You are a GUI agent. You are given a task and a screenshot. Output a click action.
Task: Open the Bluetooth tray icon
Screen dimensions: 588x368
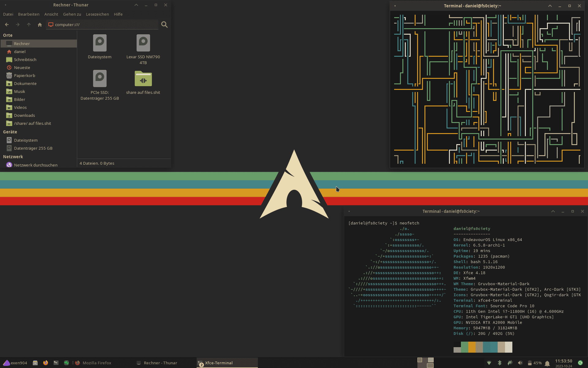499,363
